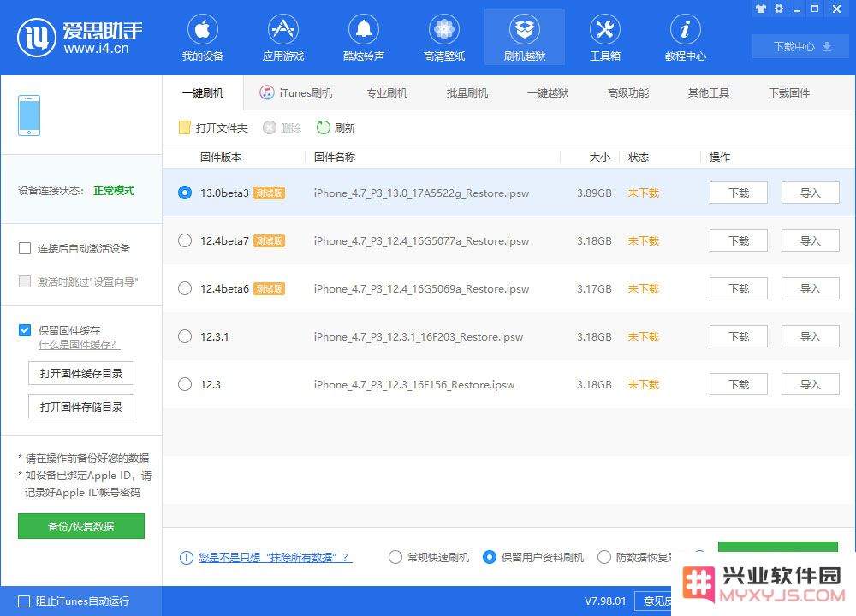Select 防数据恢复 flash mode

point(603,557)
